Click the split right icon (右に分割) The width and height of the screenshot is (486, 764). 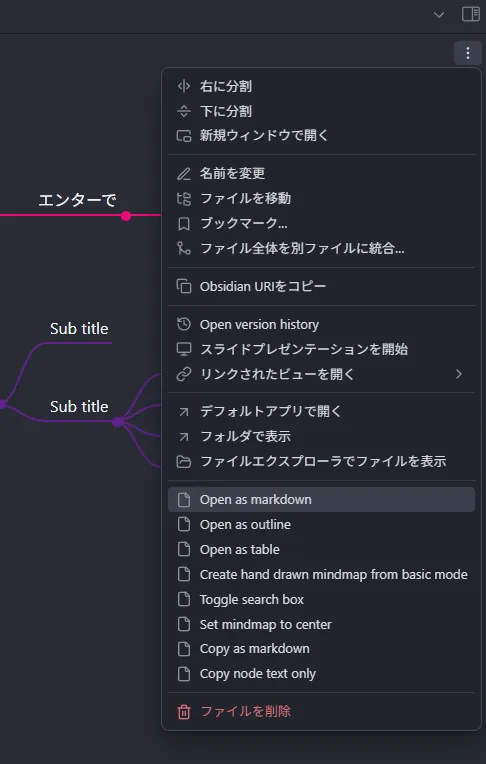[x=184, y=86]
